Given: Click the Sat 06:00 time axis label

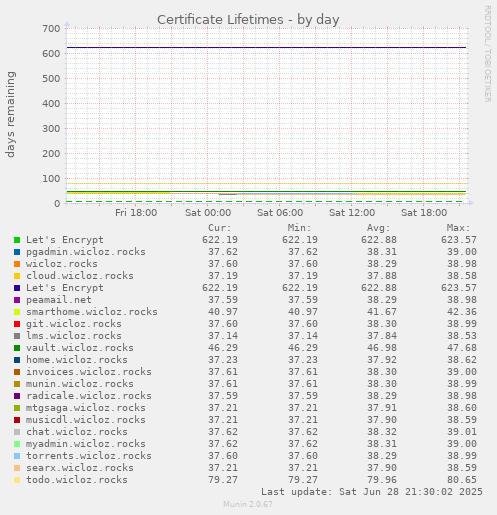Looking at the screenshot, I should pyautogui.click(x=280, y=213).
